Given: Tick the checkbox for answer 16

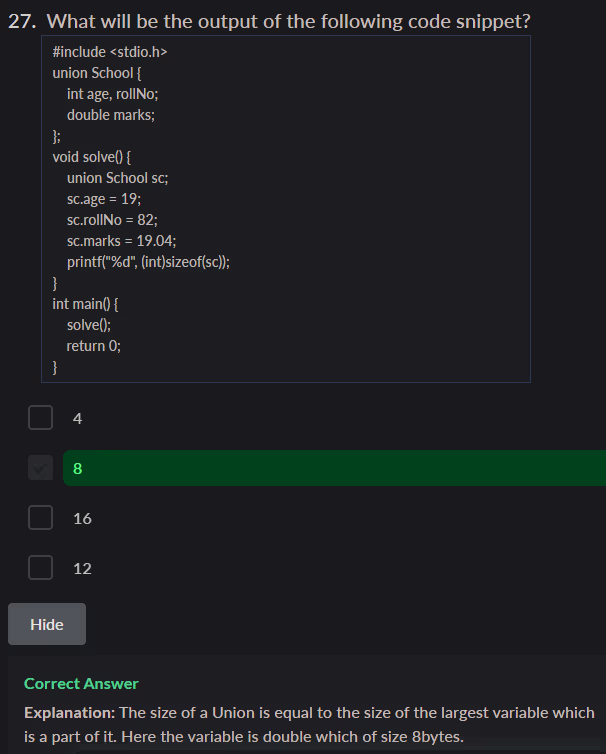Looking at the screenshot, I should 40,517.
